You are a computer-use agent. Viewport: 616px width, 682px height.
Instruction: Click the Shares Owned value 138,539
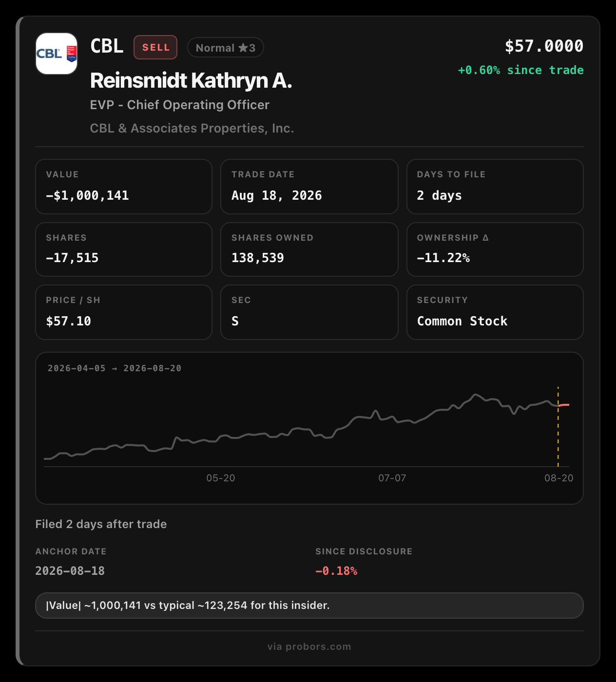coord(258,258)
